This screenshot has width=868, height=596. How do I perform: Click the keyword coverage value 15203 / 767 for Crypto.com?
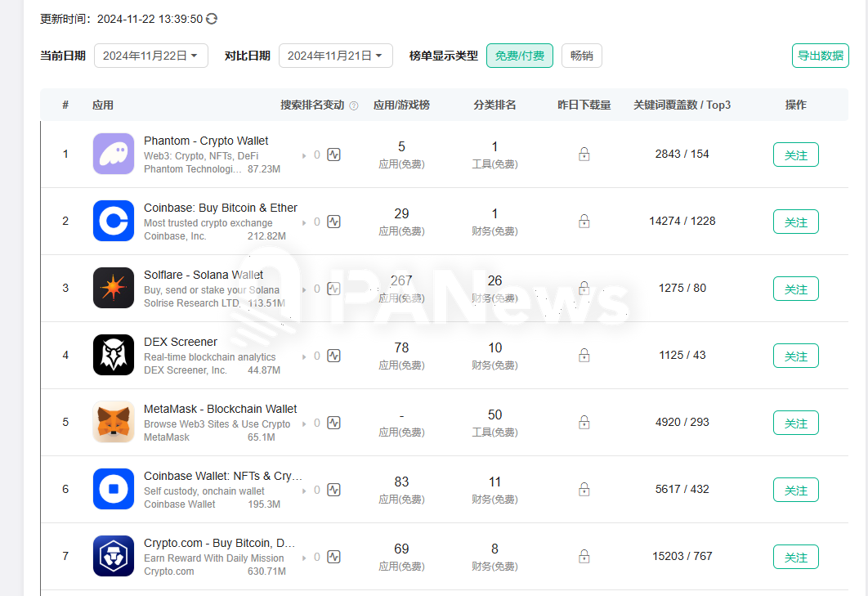tap(682, 556)
